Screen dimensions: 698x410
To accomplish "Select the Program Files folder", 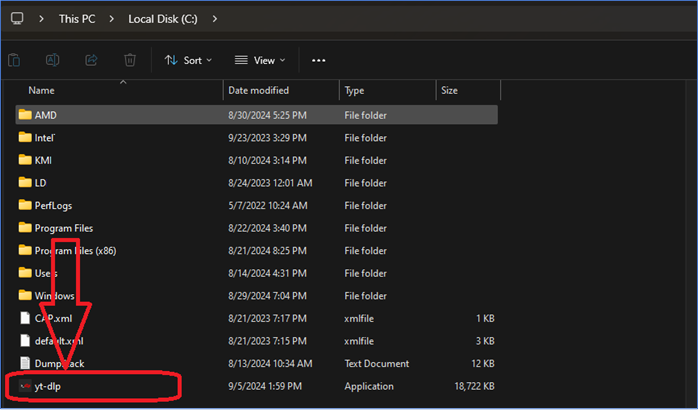I will (64, 228).
